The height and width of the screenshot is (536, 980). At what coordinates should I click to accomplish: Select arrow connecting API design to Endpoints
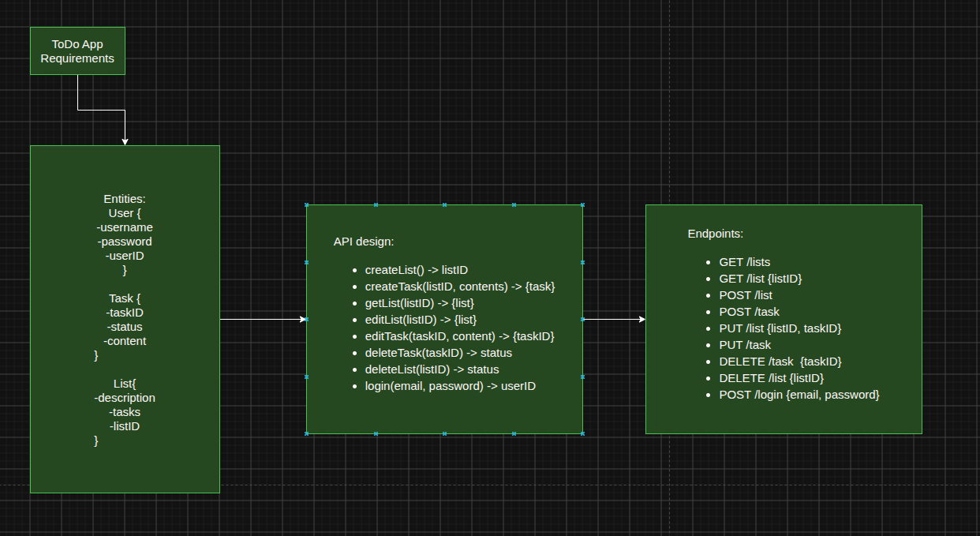[x=614, y=320]
